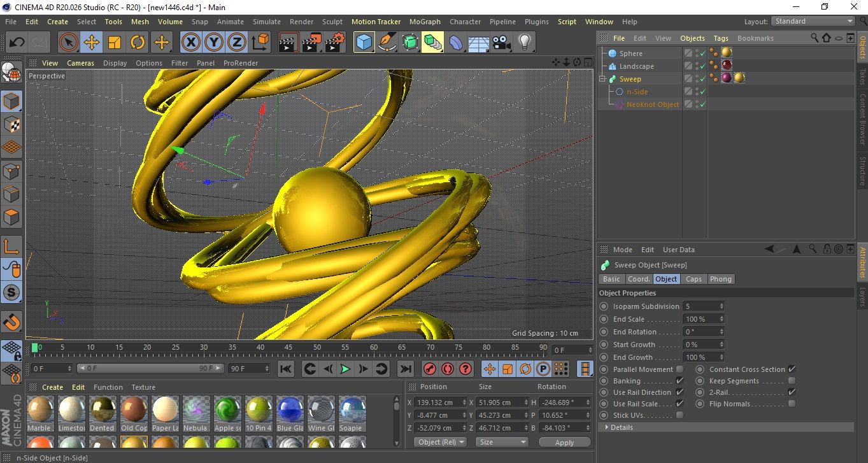This screenshot has width=868, height=463.
Task: Open the Object (Rel) dropdown
Action: (440, 442)
